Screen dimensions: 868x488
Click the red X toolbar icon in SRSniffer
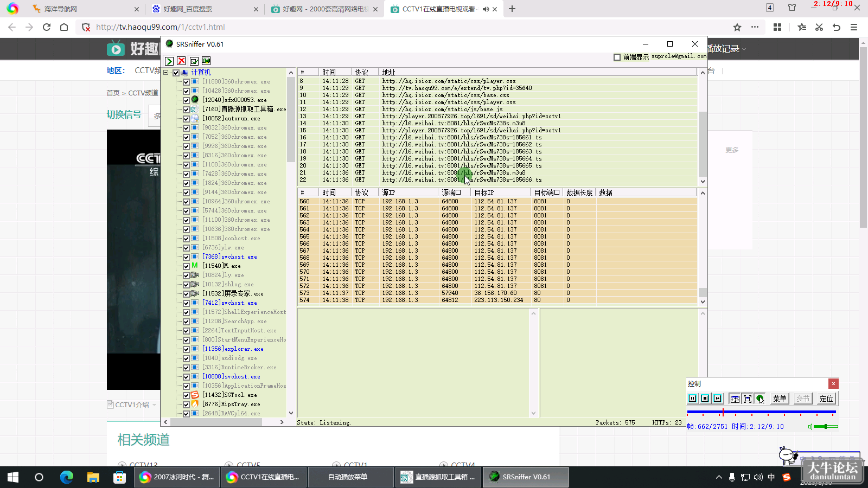point(181,61)
